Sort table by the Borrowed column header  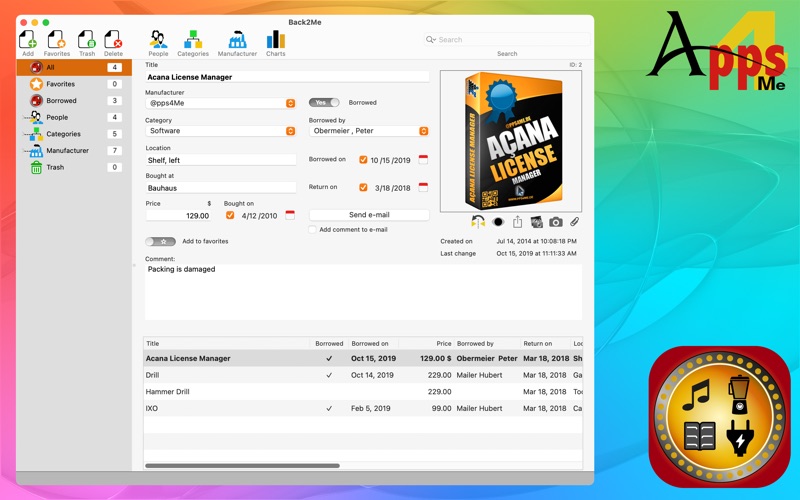pos(329,343)
